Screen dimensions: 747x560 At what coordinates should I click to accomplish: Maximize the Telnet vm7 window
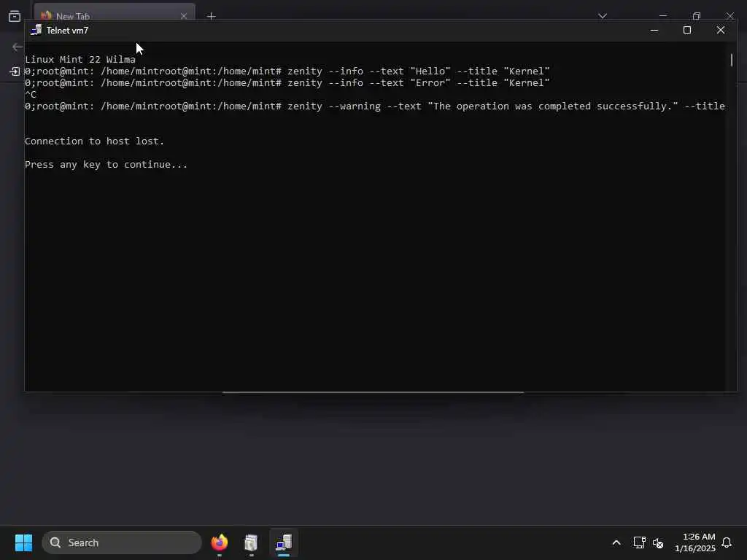click(x=687, y=30)
